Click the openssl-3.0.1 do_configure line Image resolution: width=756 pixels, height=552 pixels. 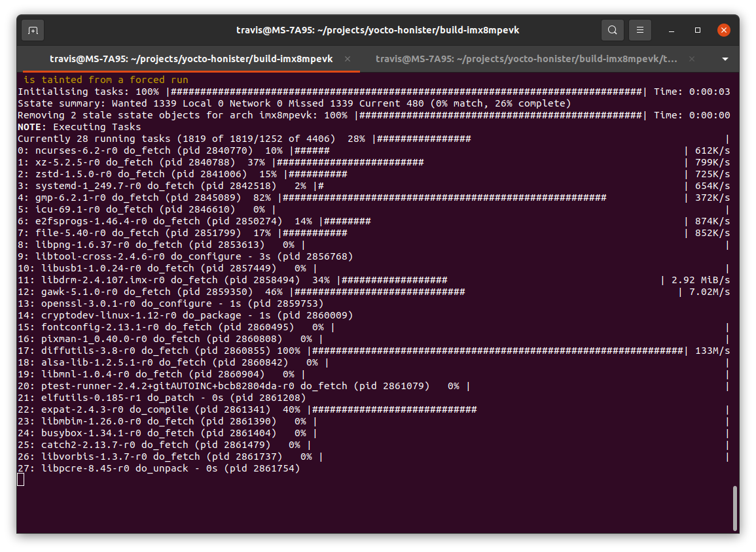(x=171, y=303)
